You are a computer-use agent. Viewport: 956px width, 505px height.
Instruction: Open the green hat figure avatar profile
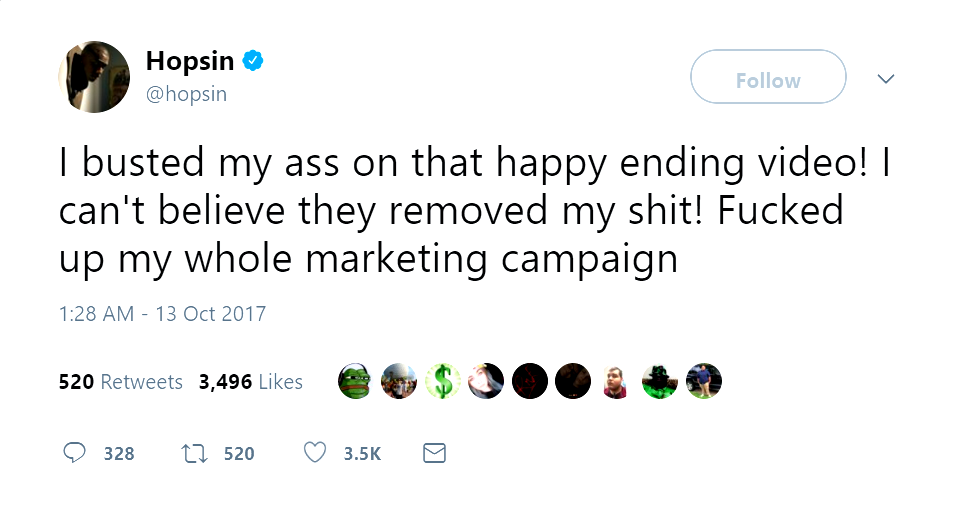tap(660, 381)
